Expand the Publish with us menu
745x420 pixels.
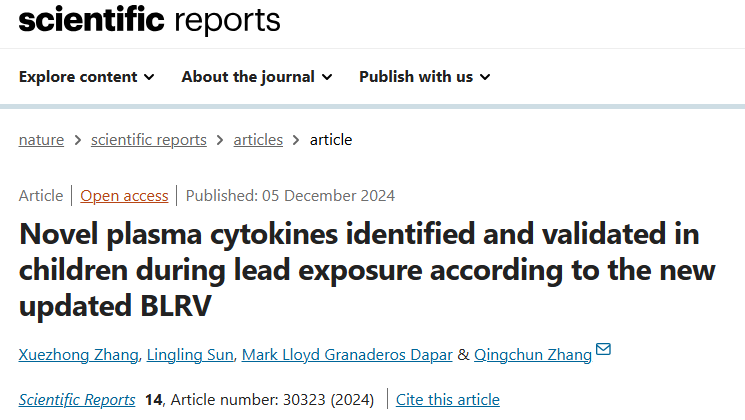(x=424, y=77)
